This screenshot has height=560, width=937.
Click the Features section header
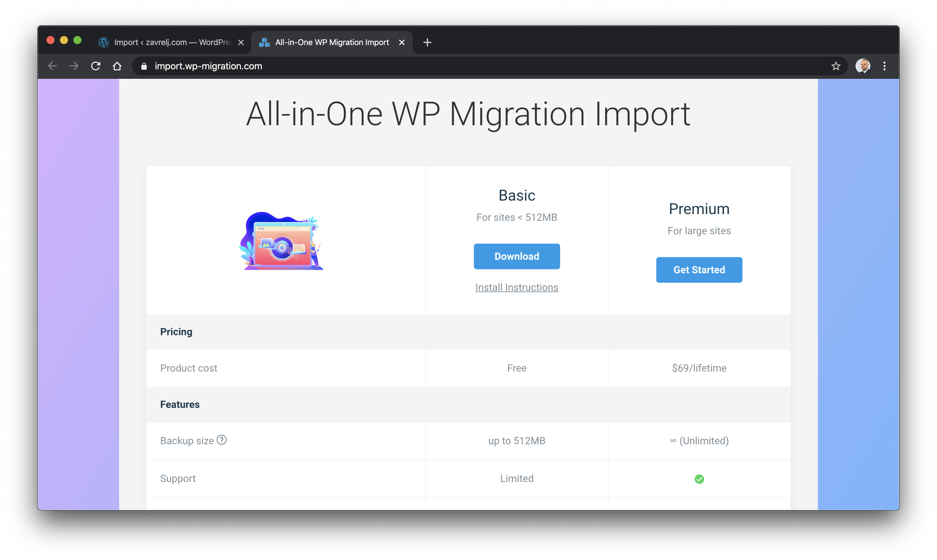point(179,405)
